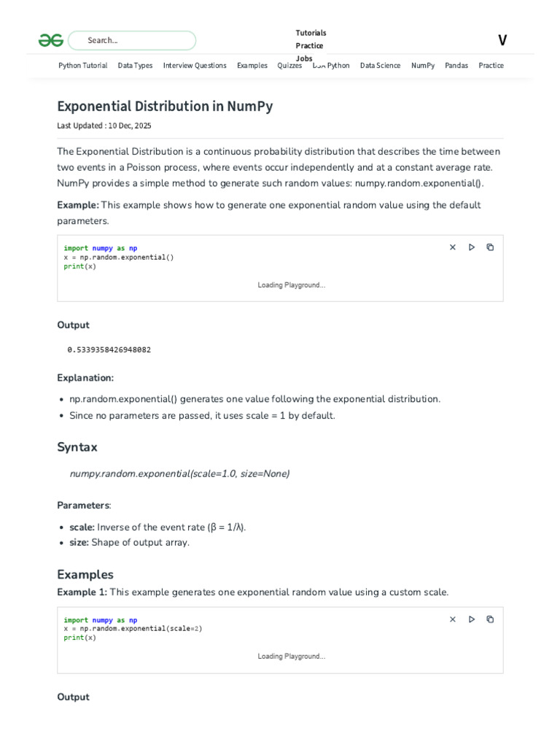
Task: Expand the Jobs header menu
Action: (304, 58)
